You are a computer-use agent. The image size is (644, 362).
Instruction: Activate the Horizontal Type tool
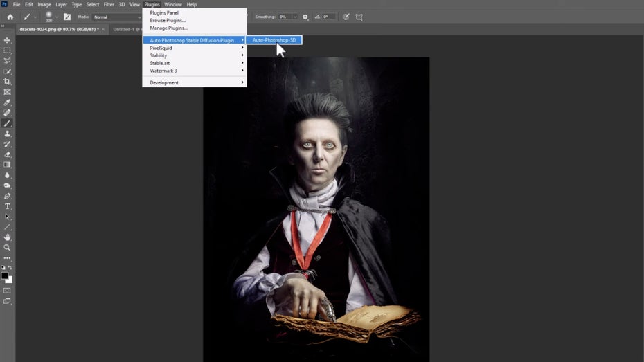pyautogui.click(x=8, y=206)
